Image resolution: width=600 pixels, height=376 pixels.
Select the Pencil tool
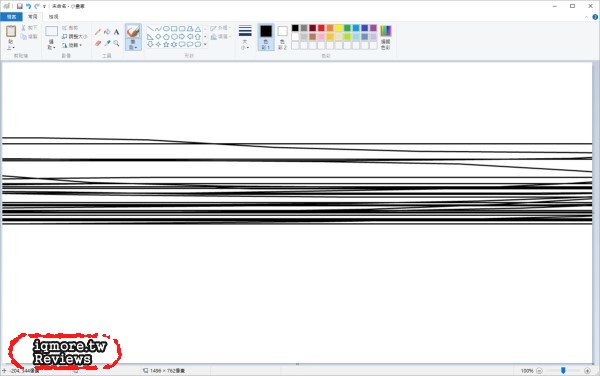[x=98, y=32]
